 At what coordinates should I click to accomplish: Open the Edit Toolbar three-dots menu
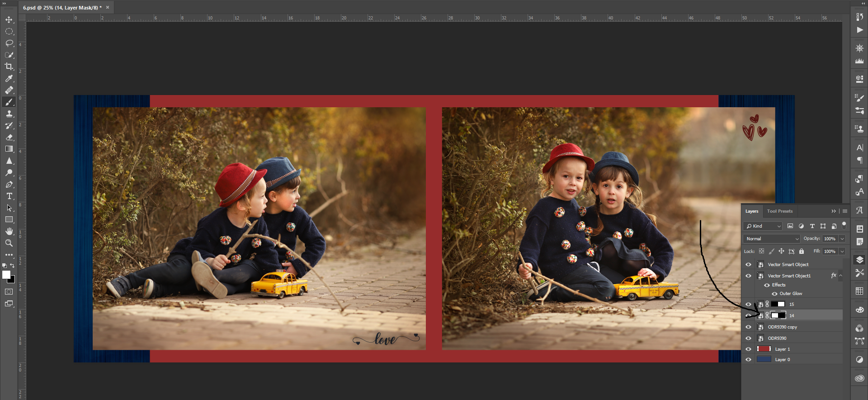[x=9, y=255]
